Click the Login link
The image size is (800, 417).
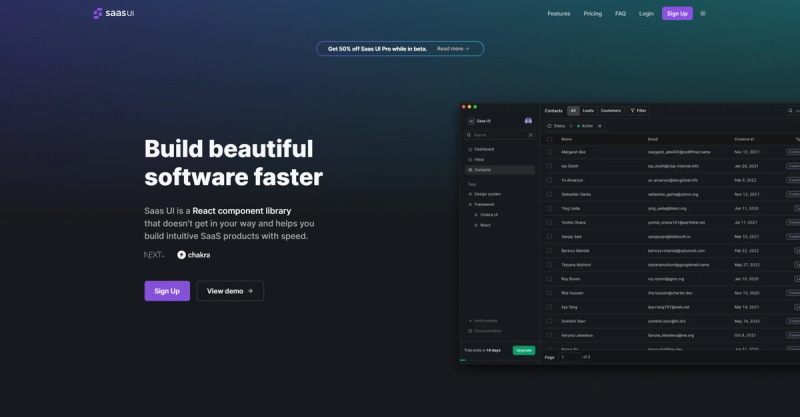pyautogui.click(x=646, y=14)
